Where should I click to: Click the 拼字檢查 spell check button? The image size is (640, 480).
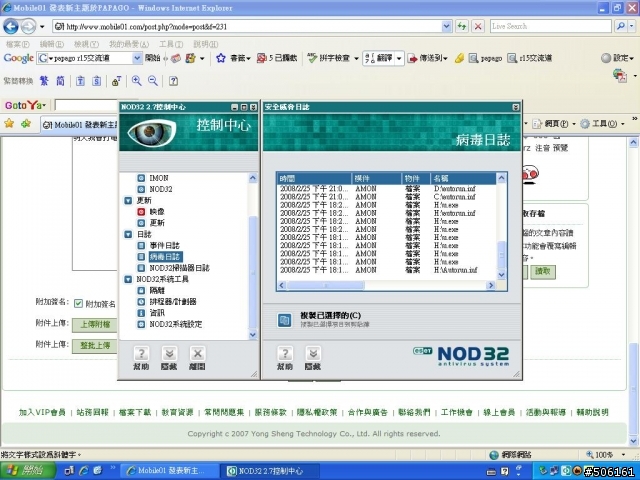(329, 58)
